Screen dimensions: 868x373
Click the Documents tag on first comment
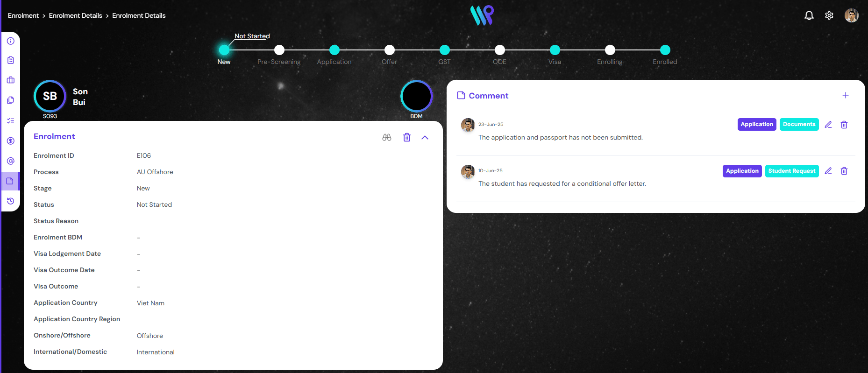pos(799,124)
